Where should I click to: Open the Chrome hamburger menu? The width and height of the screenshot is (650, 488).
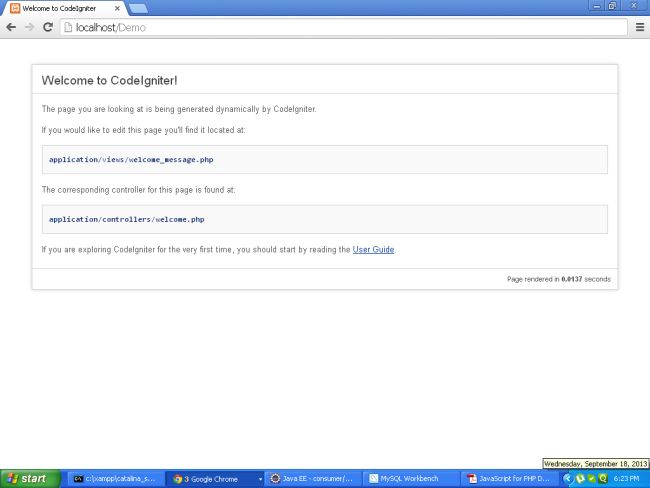coord(640,27)
